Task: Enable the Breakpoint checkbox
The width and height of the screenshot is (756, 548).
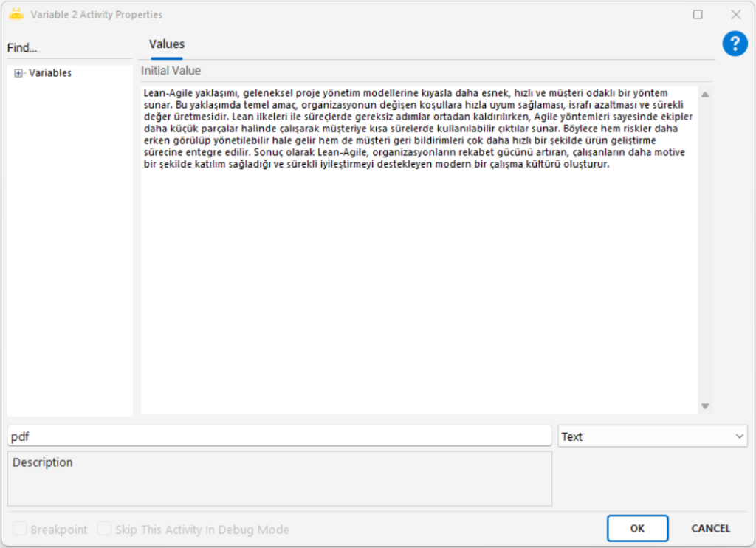Action: [x=20, y=530]
